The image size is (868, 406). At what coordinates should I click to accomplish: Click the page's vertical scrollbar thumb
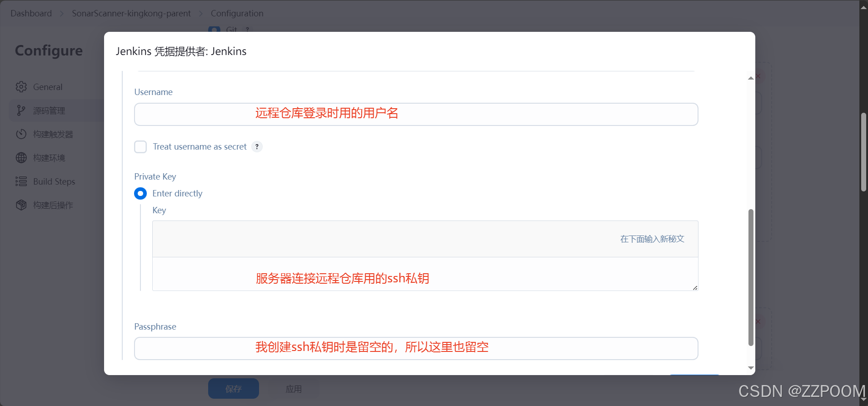pyautogui.click(x=863, y=152)
